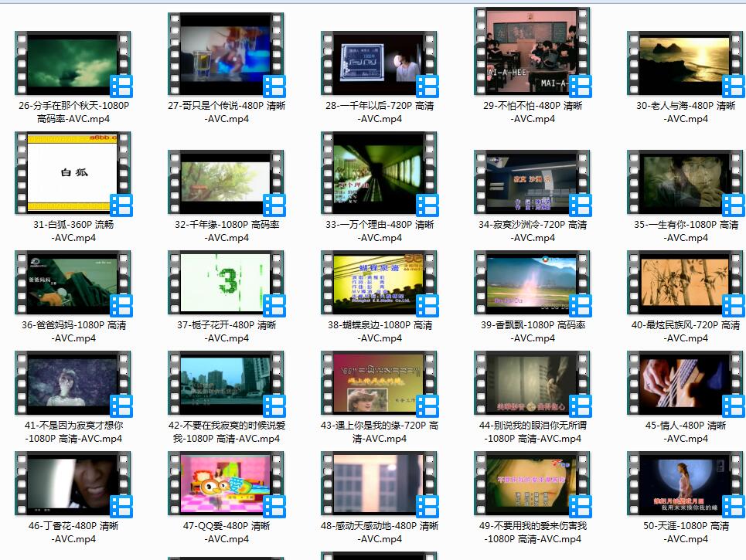The height and width of the screenshot is (560, 746).
Task: Select the filename text "44-别说我的眼泪你无所谓-1080P 高清-AVC.mp4"
Action: tap(533, 432)
